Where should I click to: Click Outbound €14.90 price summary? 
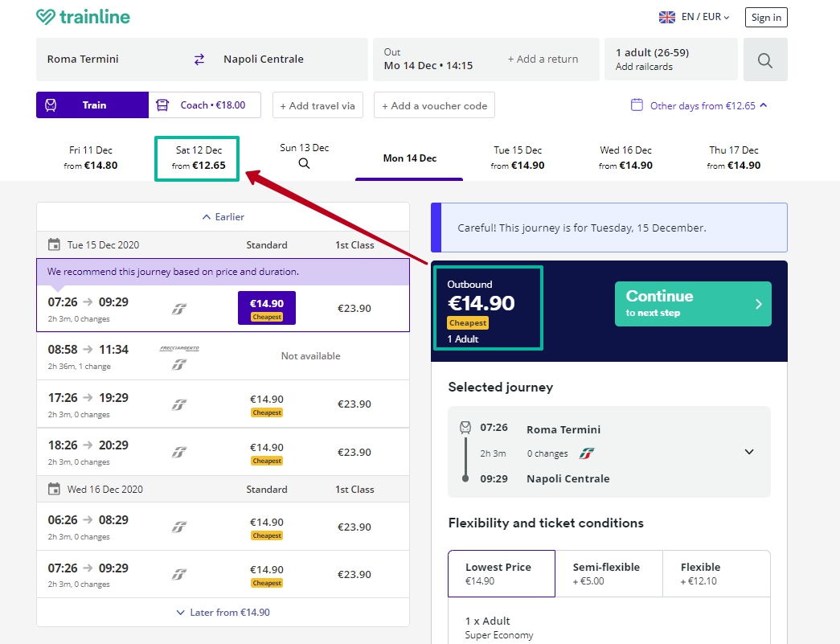point(488,308)
